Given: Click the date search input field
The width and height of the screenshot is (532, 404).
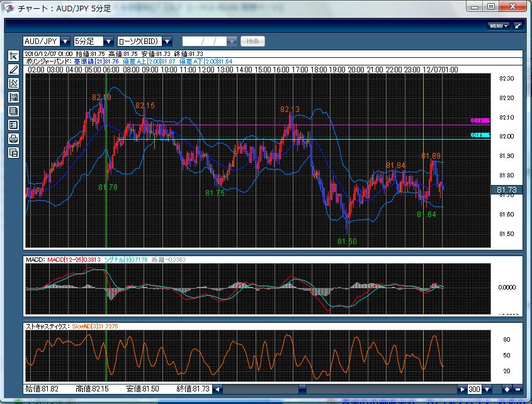Looking at the screenshot, I should tap(205, 42).
